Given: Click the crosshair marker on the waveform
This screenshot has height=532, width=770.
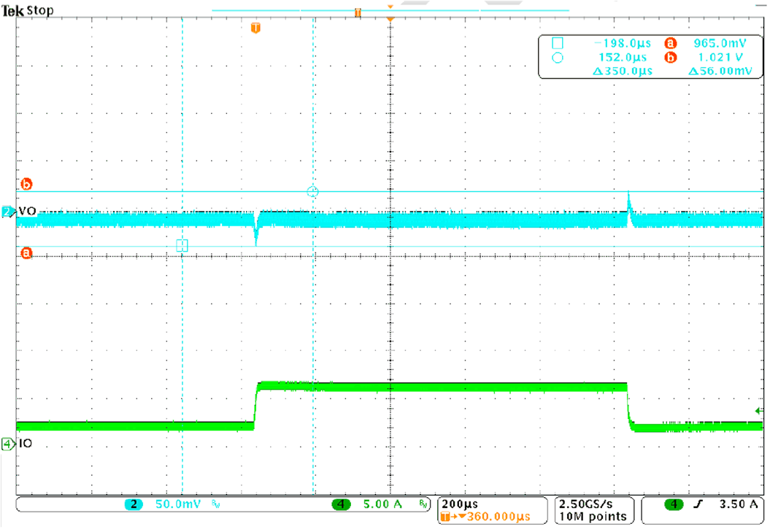Looking at the screenshot, I should click(x=313, y=191).
